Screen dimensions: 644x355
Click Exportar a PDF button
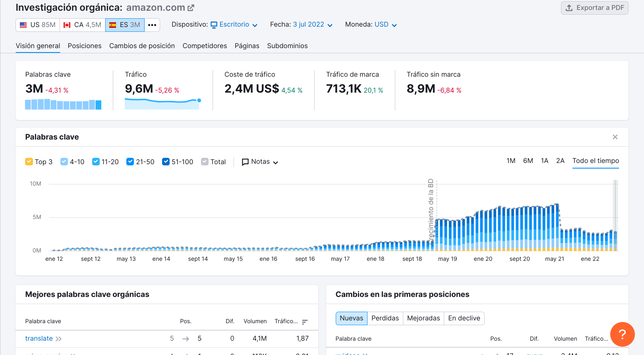(594, 8)
